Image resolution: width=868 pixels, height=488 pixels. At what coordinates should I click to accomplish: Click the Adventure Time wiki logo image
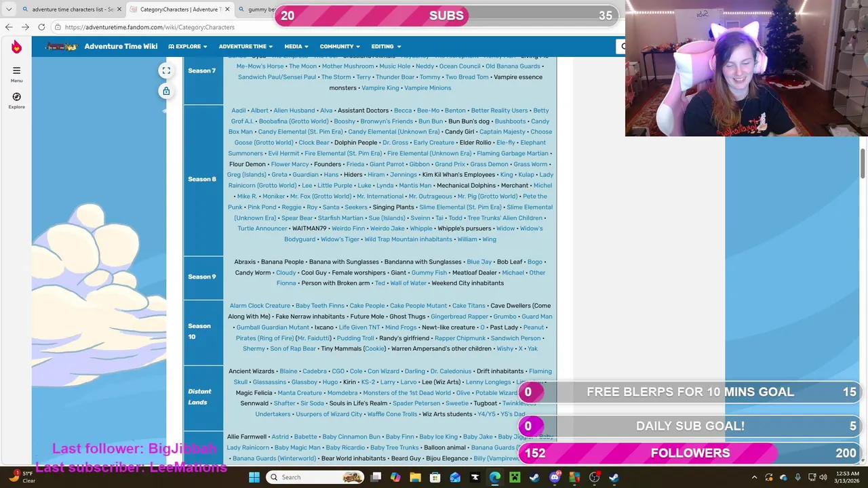[61, 46]
